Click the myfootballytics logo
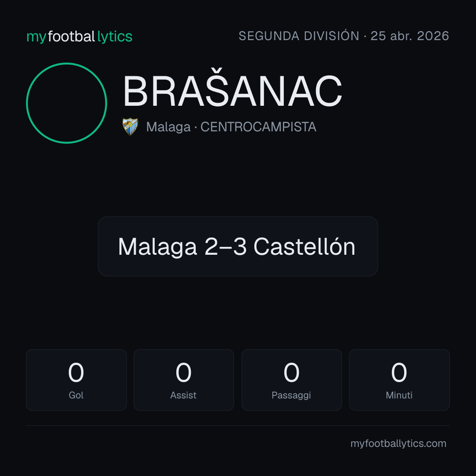The image size is (476, 476). pyautogui.click(x=79, y=37)
